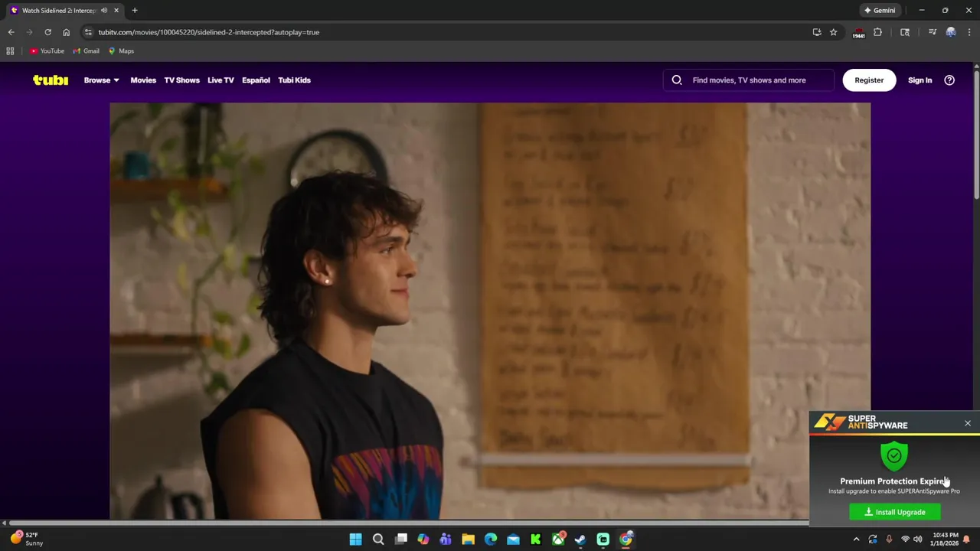
Task: View site information icon in address bar
Action: click(x=88, y=32)
